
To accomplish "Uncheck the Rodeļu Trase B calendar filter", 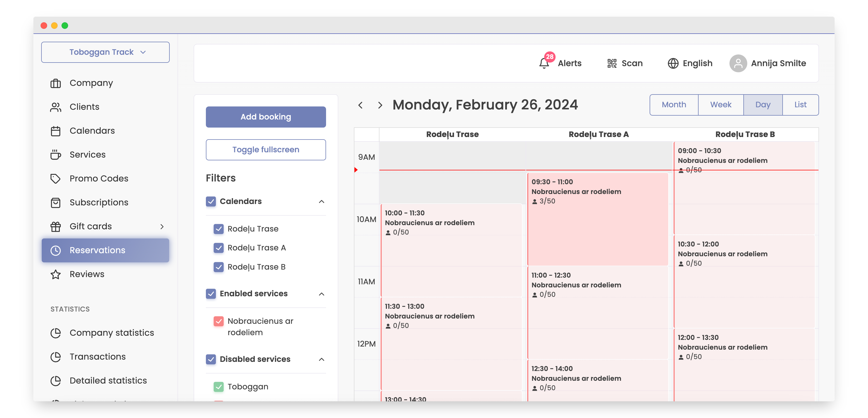I will [x=219, y=267].
